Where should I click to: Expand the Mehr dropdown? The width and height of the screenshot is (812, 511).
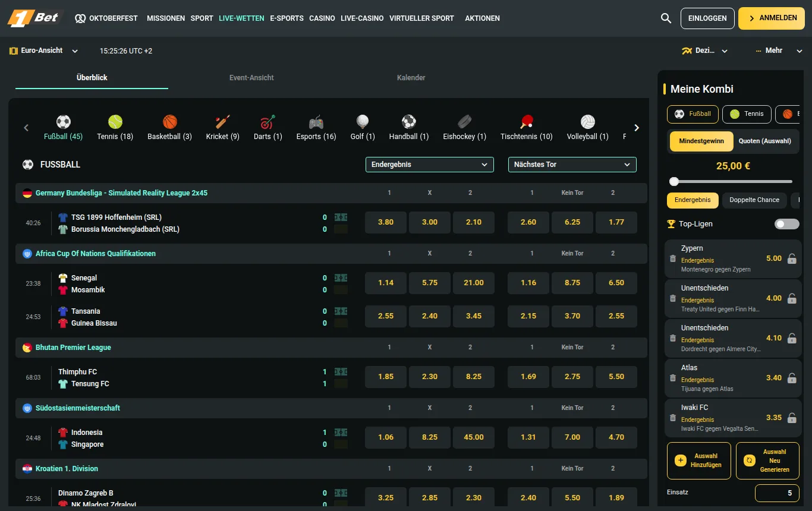coord(779,51)
